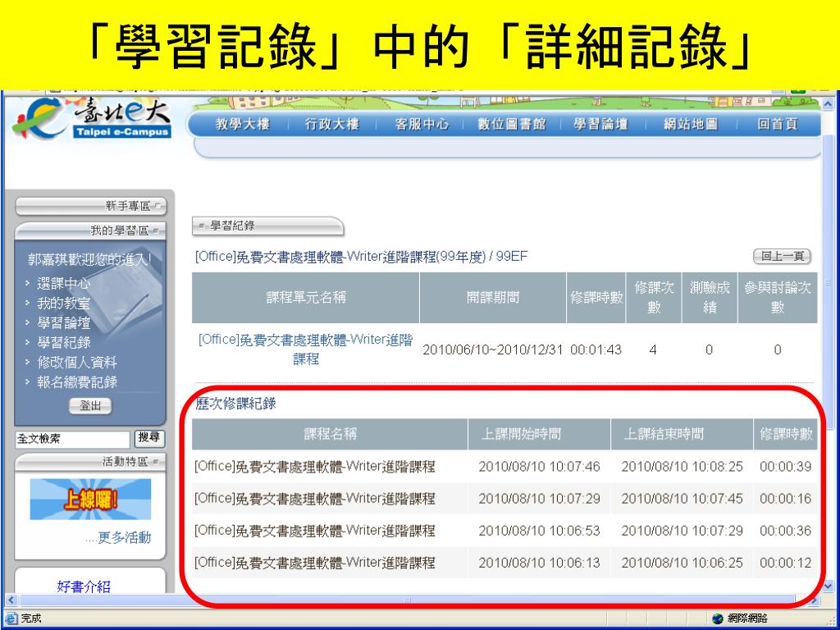Click the vertical scrollbar up arrow

[x=829, y=103]
